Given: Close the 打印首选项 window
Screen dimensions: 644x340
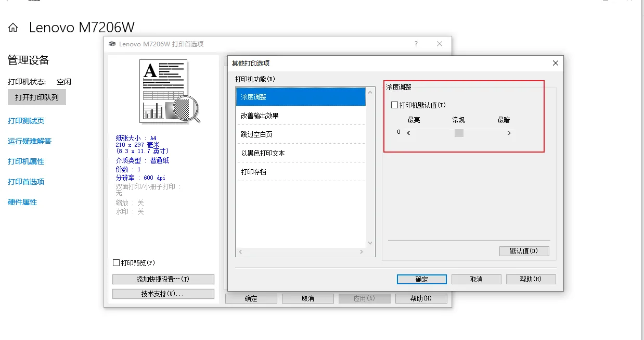Looking at the screenshot, I should click(440, 44).
